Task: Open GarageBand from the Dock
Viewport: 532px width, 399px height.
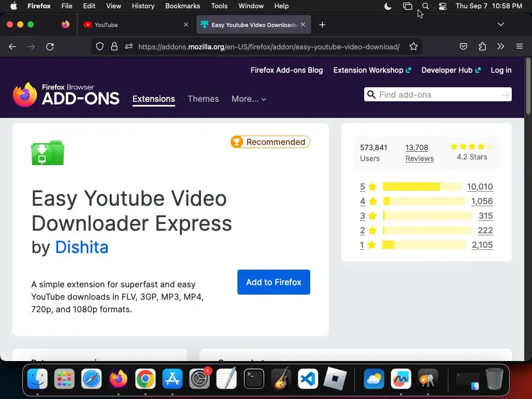Action: click(x=281, y=379)
